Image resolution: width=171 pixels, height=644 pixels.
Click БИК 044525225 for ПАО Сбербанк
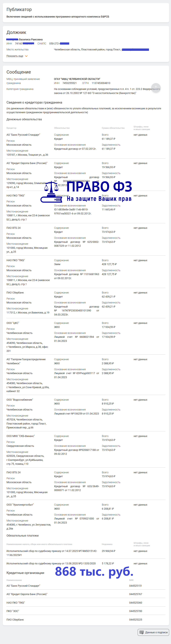(x=135, y=620)
